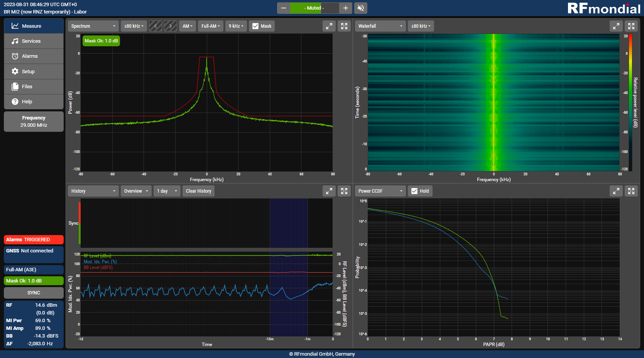Click the Setup gear icon
The width and height of the screenshot is (644, 358).
pyautogui.click(x=15, y=71)
